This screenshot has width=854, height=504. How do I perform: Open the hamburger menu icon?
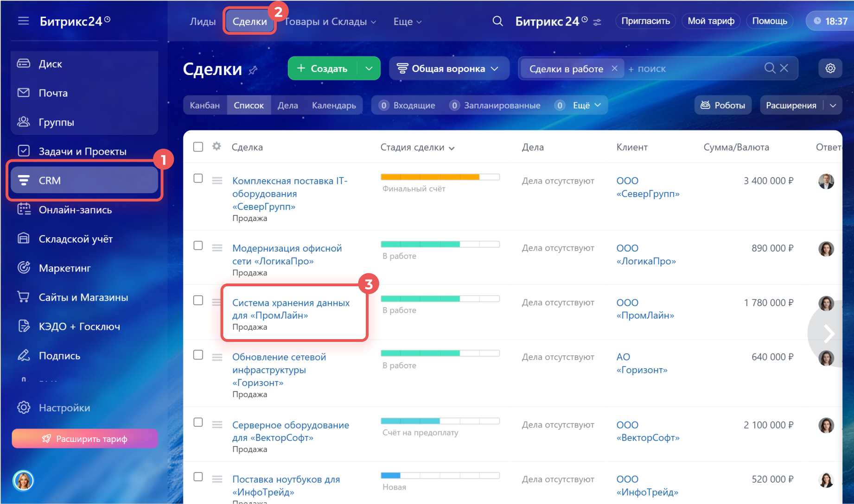pyautogui.click(x=23, y=21)
